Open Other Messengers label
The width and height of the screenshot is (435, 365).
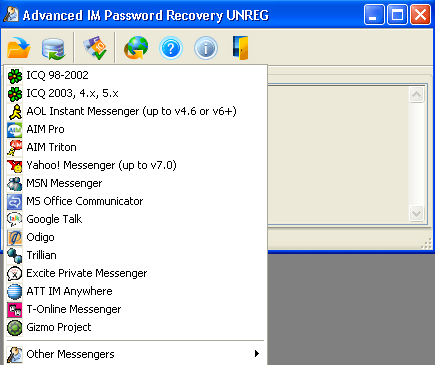70,354
